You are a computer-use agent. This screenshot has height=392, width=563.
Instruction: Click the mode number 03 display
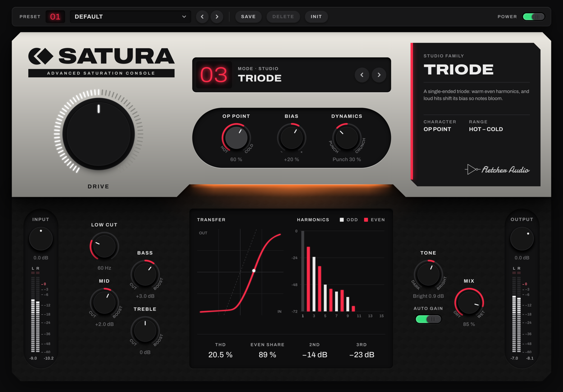214,75
